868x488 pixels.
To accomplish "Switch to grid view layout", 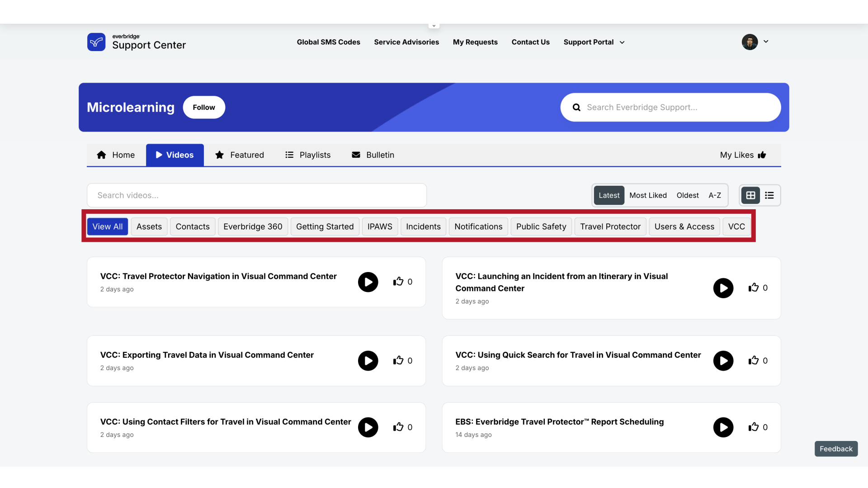I will (x=750, y=195).
